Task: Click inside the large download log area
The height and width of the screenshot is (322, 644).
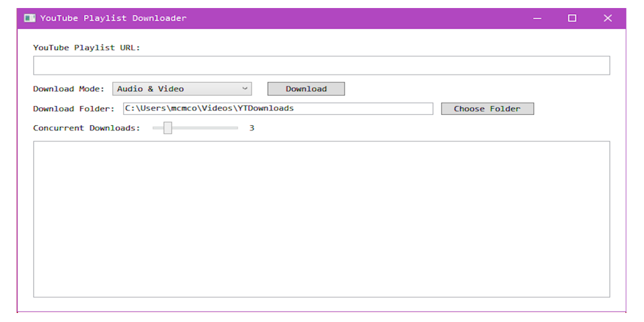Action: pos(321,219)
